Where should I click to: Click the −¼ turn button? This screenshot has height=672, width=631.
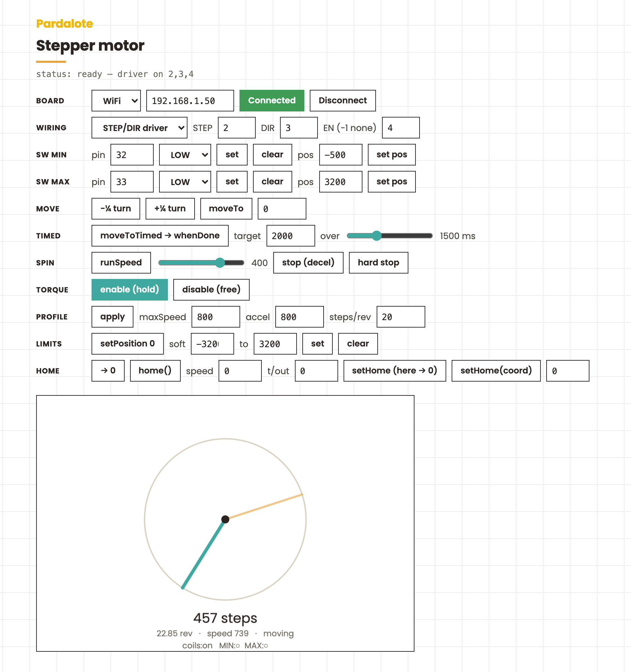coord(116,209)
